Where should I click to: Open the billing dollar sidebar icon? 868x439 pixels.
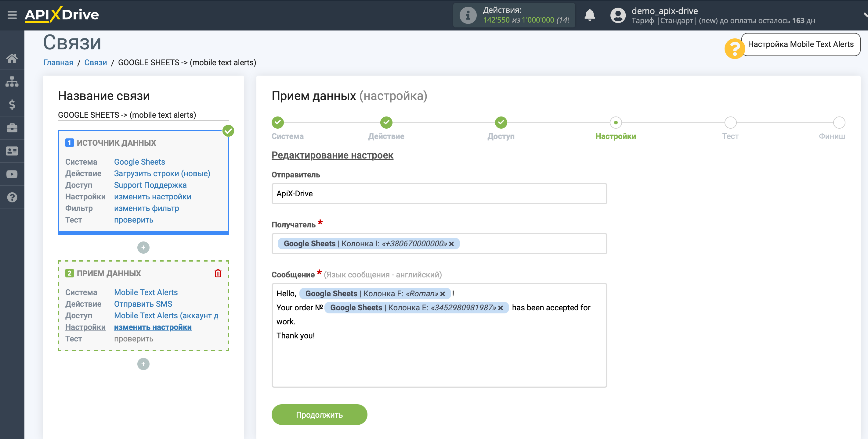click(x=12, y=104)
